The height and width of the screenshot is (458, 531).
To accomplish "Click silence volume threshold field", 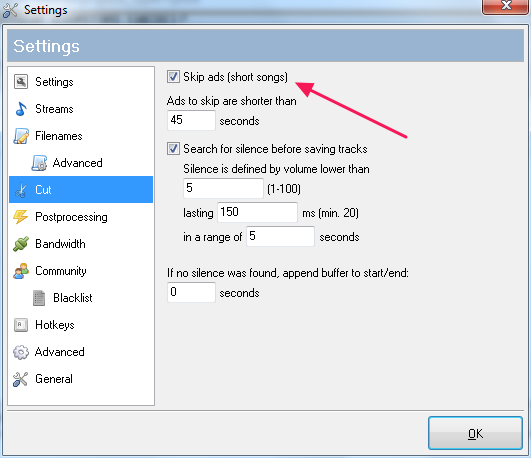I will (x=223, y=188).
